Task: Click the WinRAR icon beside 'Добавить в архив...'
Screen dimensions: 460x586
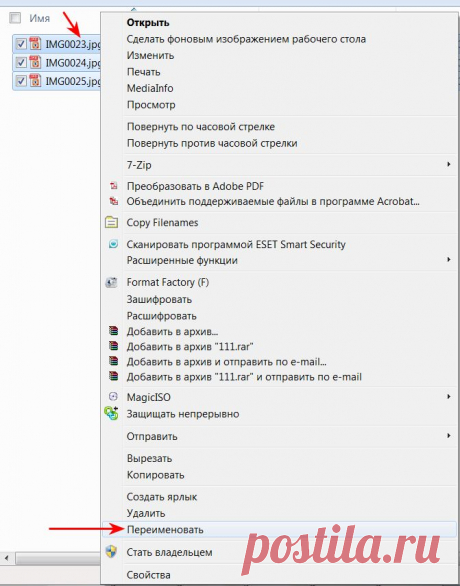Action: tap(113, 331)
